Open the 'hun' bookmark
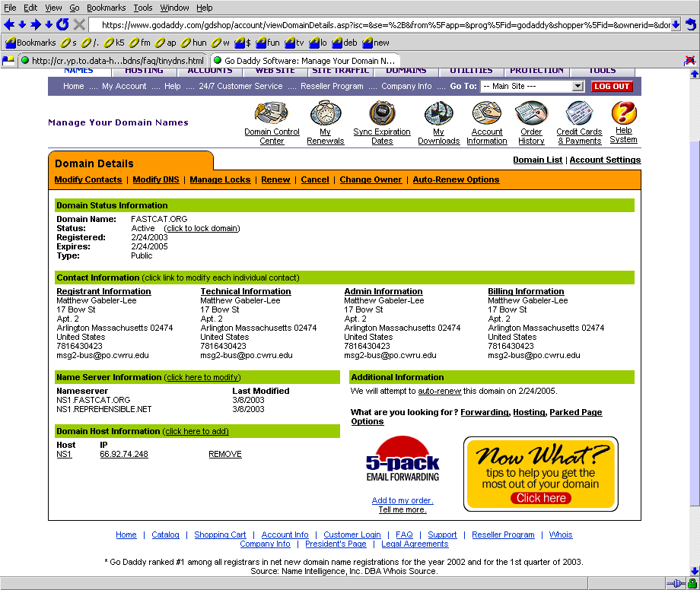The width and height of the screenshot is (700, 590). pos(194,43)
